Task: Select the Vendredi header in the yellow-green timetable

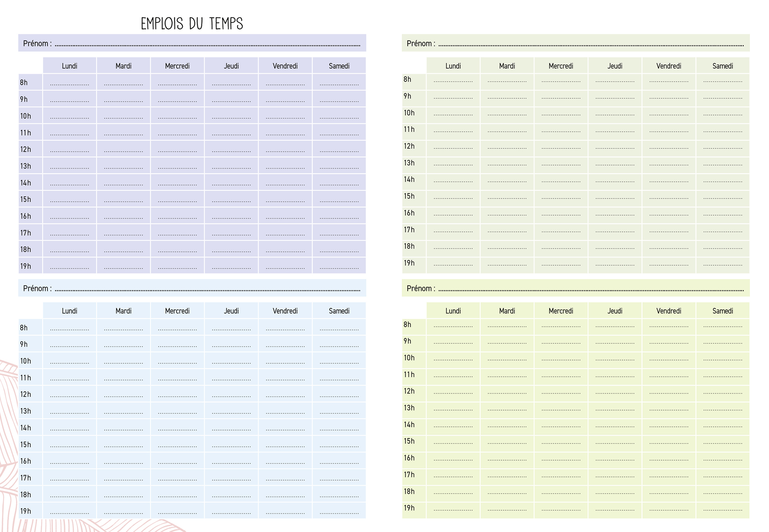Action: click(669, 311)
